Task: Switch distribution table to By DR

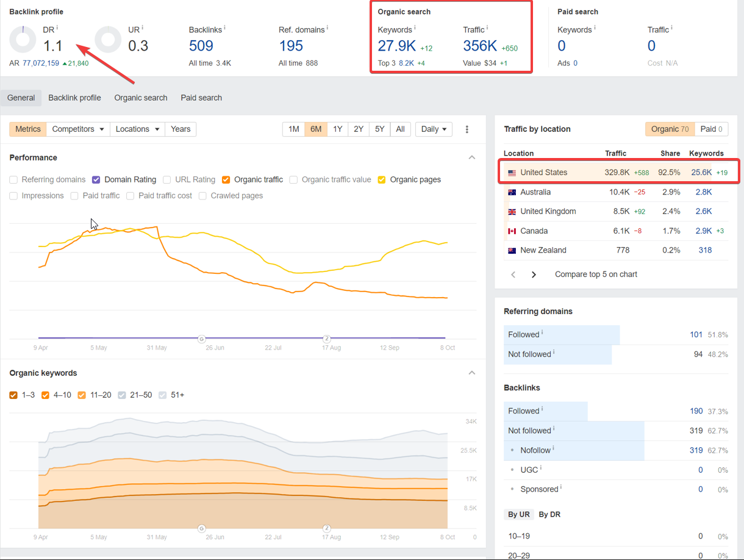Action: pos(549,514)
